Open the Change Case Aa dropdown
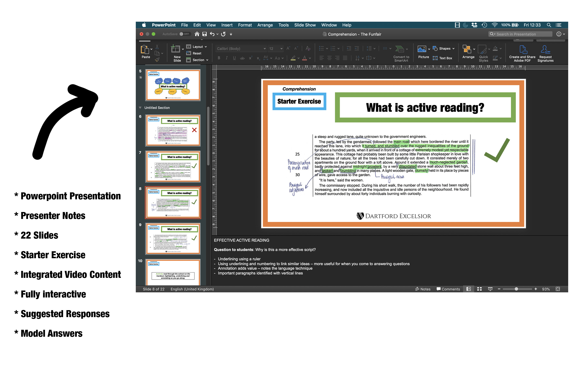The height and width of the screenshot is (368, 588). coord(279,58)
